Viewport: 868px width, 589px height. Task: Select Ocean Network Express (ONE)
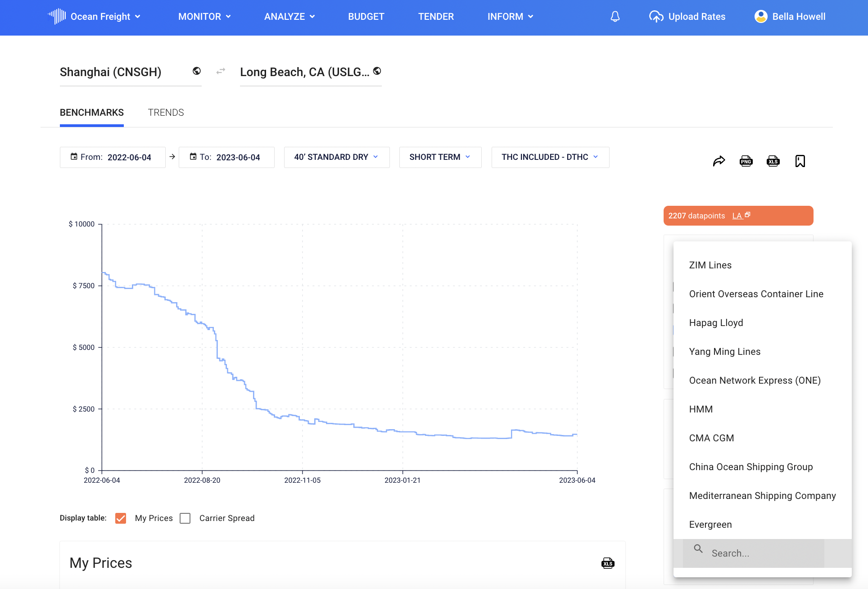coord(763,381)
